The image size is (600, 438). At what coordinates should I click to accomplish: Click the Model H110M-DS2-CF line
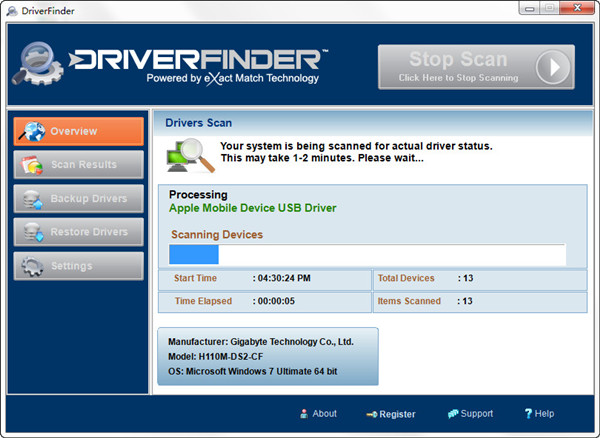[x=215, y=357]
